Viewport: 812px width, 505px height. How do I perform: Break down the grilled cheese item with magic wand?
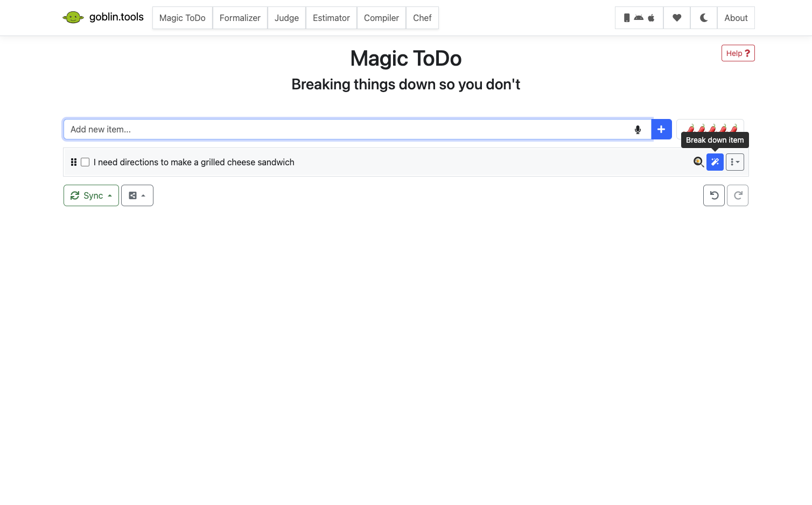[715, 162]
